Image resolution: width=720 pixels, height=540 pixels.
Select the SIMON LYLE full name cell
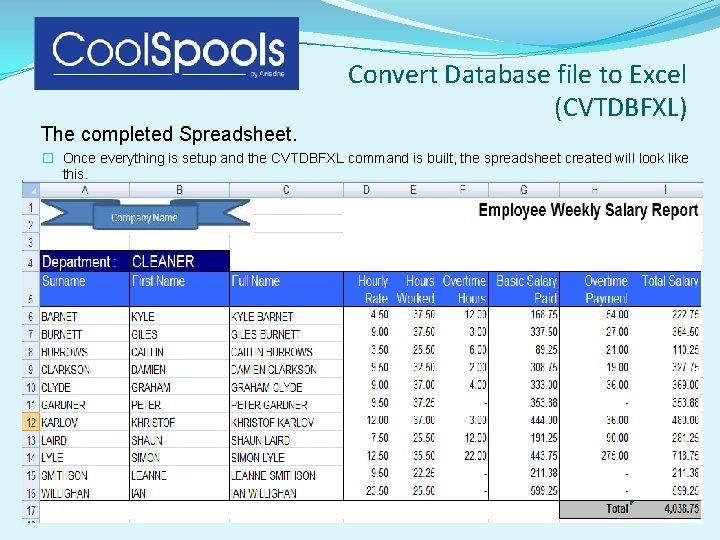click(286, 457)
